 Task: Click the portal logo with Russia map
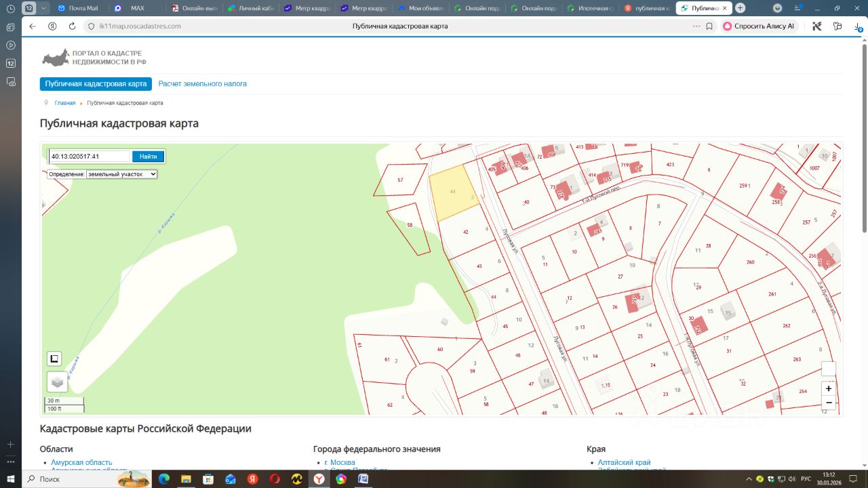click(x=94, y=57)
